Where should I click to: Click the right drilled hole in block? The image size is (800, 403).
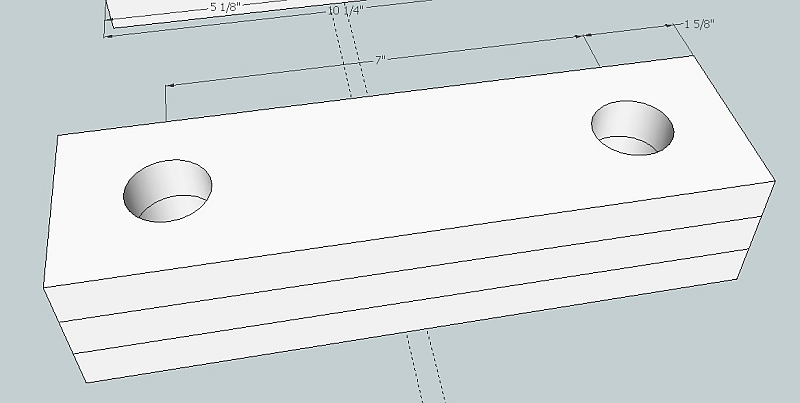click(x=633, y=128)
